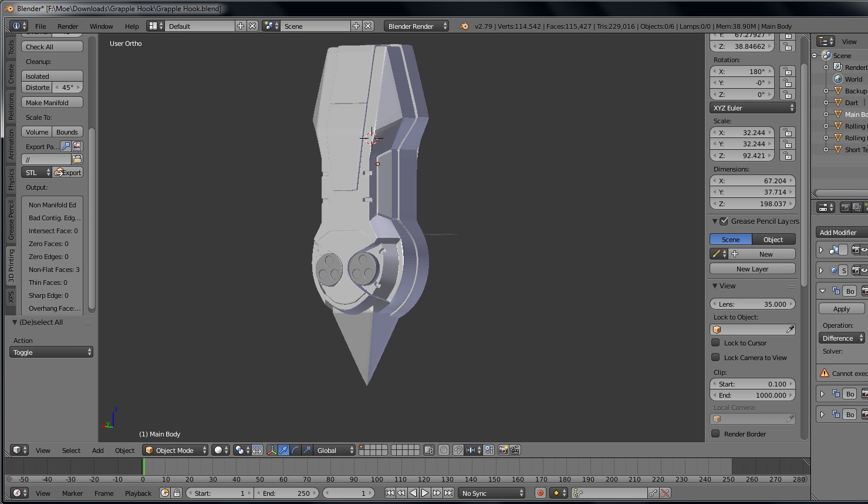Select the scale manipulator icon
This screenshot has width=868, height=504.
307,450
